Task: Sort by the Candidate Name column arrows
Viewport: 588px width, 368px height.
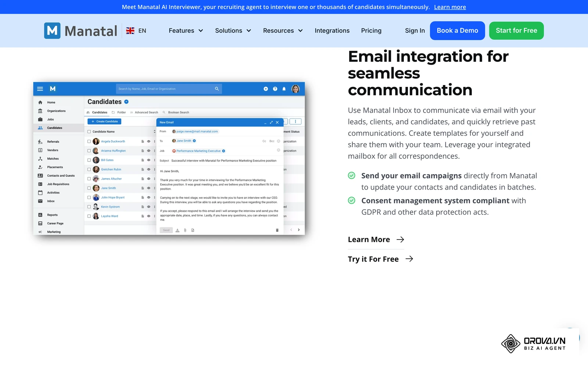Action: click(x=154, y=132)
